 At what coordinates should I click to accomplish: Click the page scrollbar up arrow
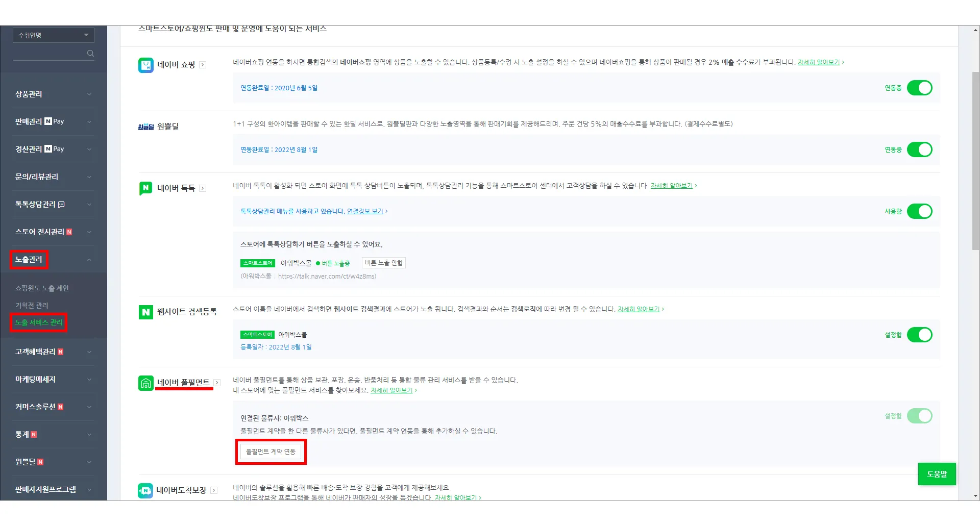pos(975,31)
